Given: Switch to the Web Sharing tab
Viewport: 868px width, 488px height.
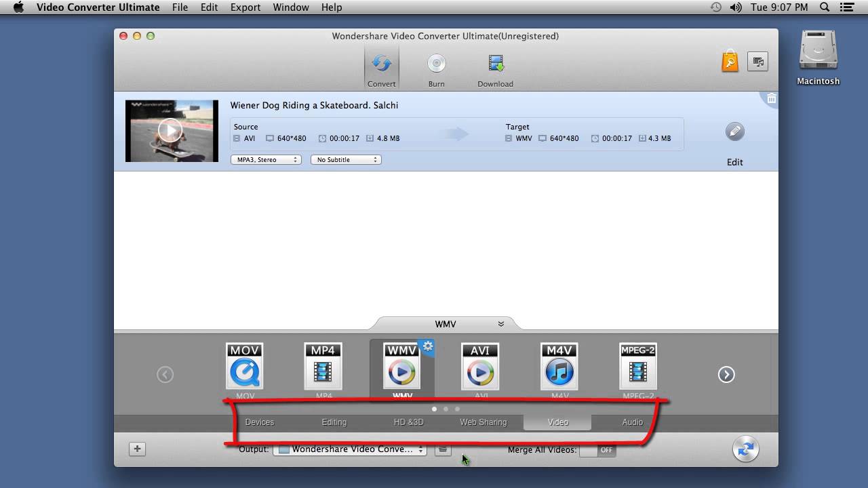Looking at the screenshot, I should (x=484, y=422).
